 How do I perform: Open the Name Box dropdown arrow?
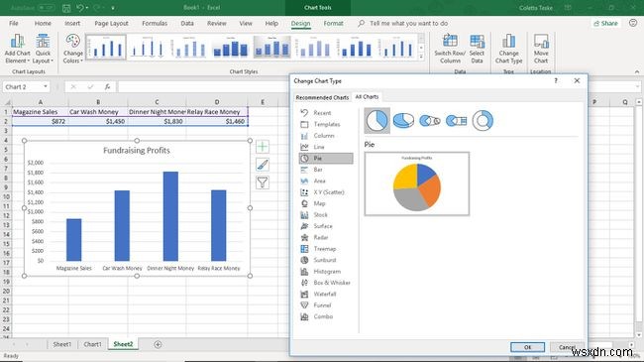(46, 87)
